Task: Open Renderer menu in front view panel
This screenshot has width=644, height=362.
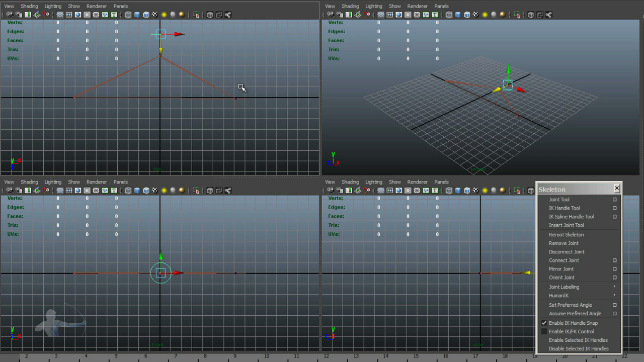Action: (x=97, y=182)
